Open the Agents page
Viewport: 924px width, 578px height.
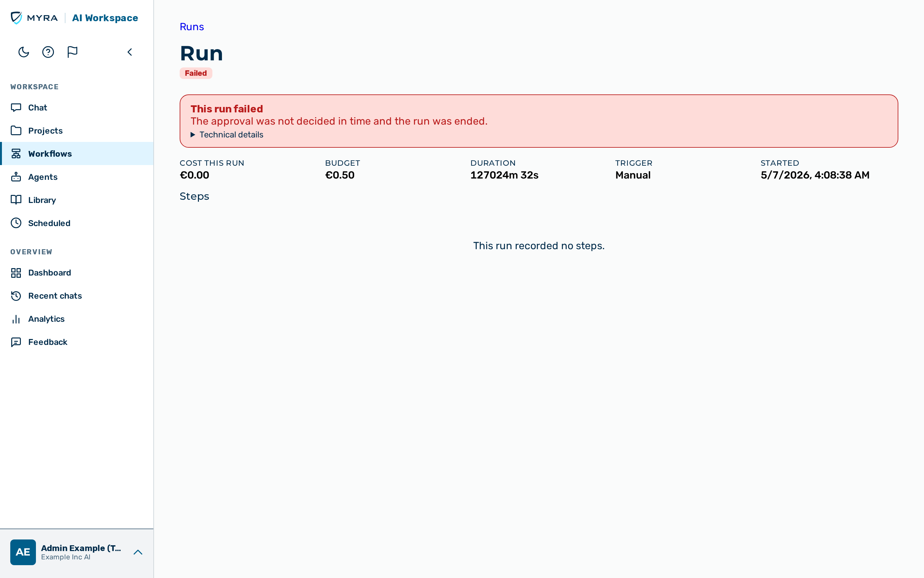click(x=77, y=177)
